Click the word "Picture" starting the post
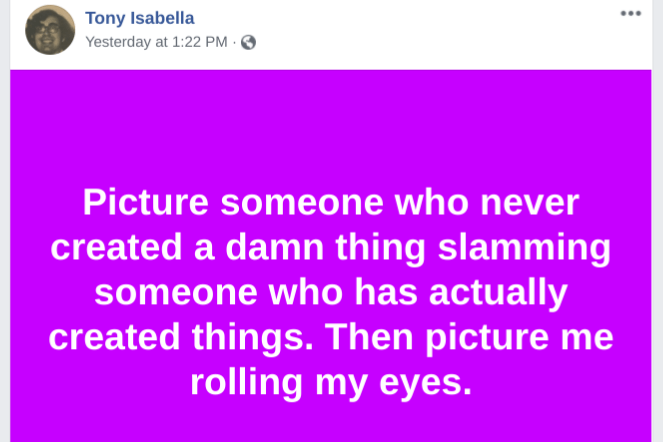This screenshot has height=442, width=663. (x=146, y=203)
